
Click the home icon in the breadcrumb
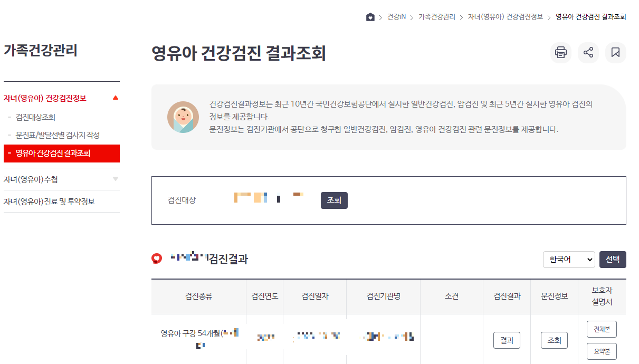(370, 16)
